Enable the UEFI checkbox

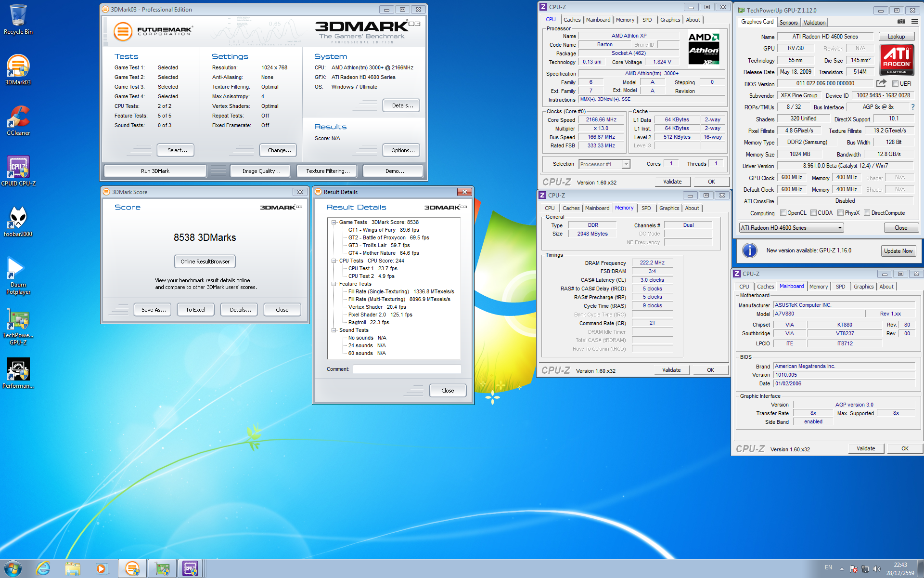tap(895, 83)
